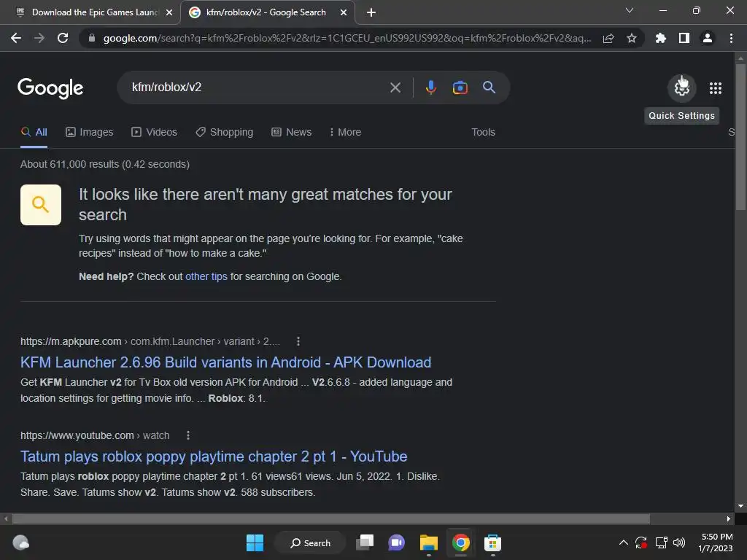Click the m.apkpure.com result URL
The width and height of the screenshot is (747, 560).
150,341
